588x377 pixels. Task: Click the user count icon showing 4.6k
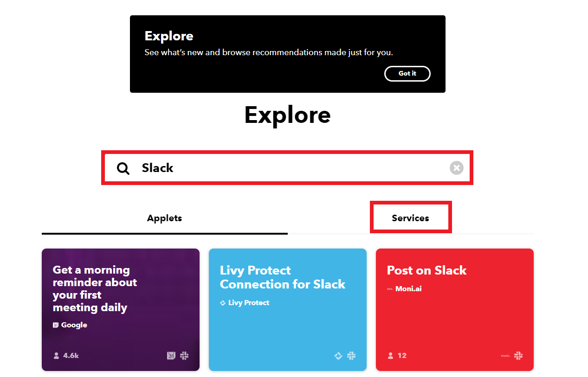click(x=56, y=355)
